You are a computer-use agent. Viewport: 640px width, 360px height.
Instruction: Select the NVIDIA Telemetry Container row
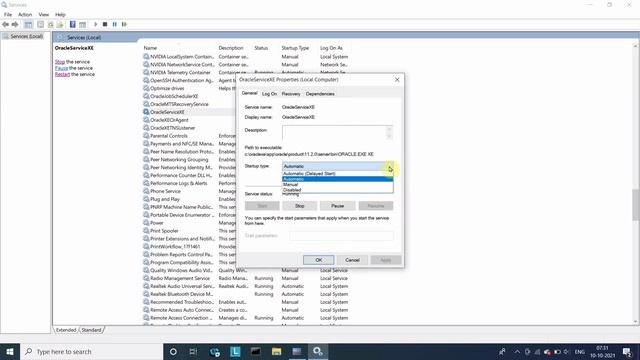pyautogui.click(x=180, y=73)
